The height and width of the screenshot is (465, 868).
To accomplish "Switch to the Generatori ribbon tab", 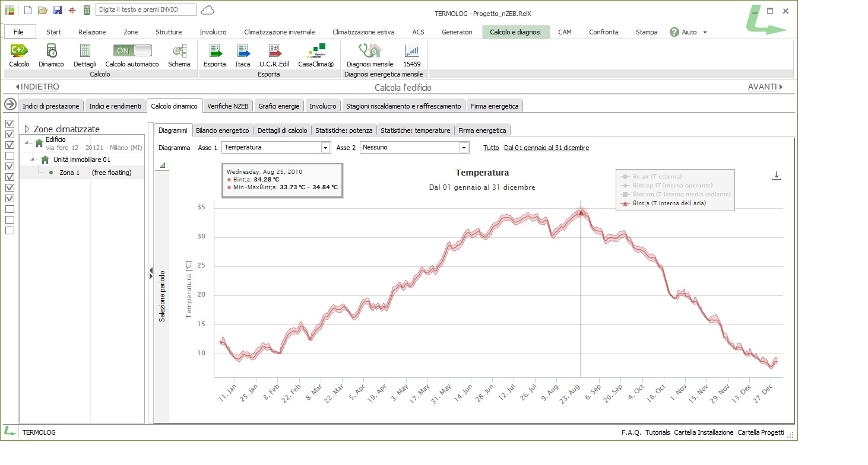I will coord(457,32).
